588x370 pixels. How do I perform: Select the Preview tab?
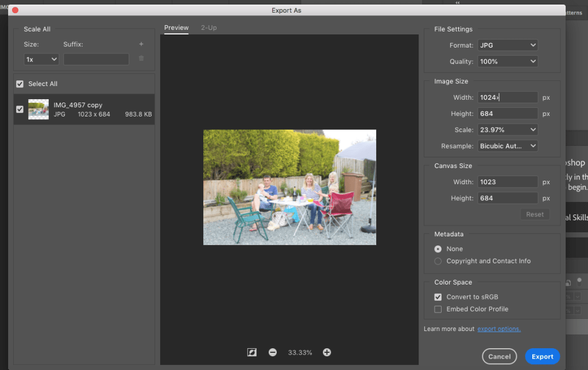pos(176,28)
